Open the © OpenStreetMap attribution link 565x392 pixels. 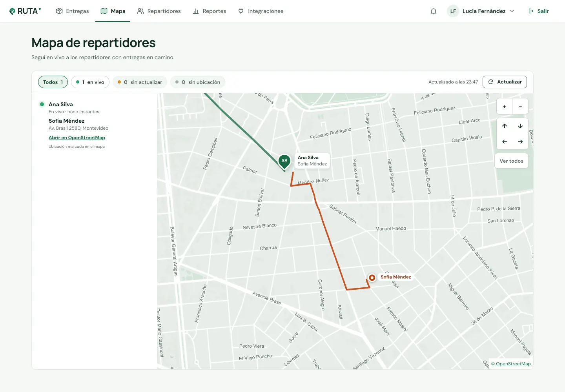[x=511, y=364]
